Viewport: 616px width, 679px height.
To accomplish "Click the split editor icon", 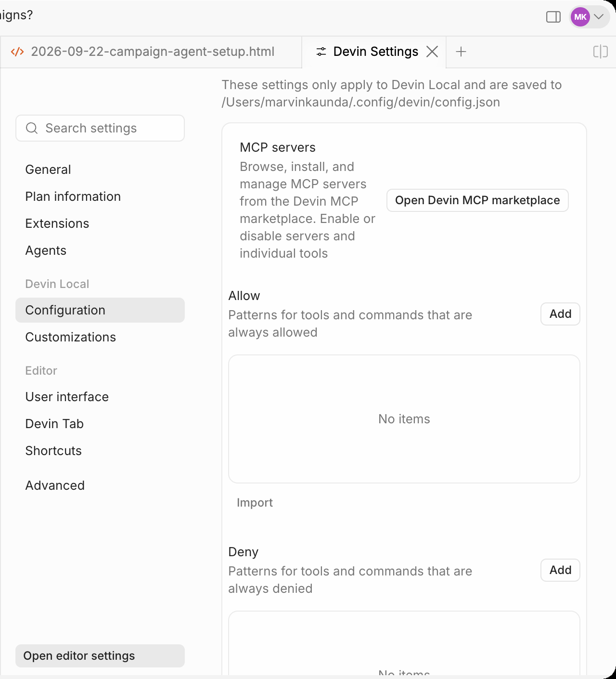I will click(601, 52).
